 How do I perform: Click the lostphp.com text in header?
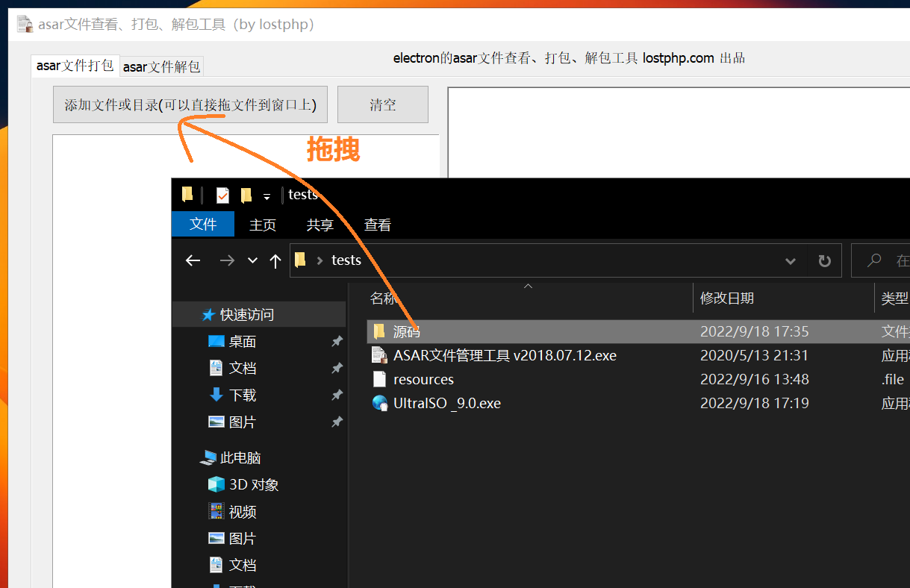679,58
